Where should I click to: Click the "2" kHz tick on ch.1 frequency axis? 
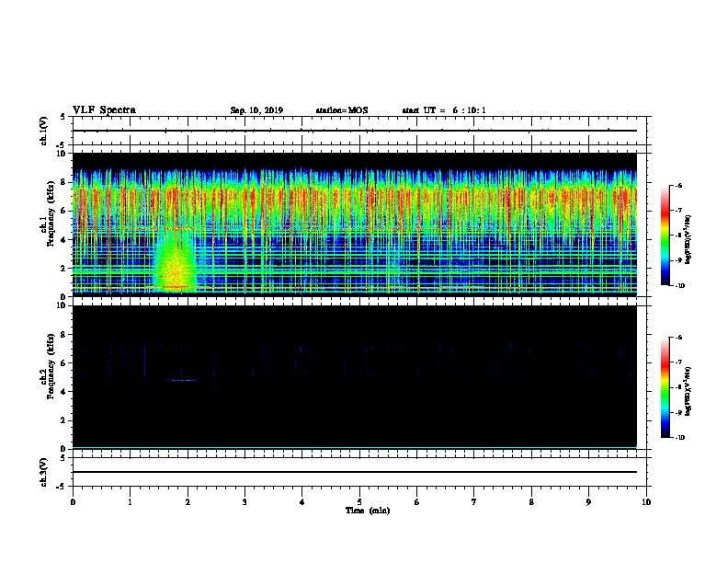[x=63, y=268]
